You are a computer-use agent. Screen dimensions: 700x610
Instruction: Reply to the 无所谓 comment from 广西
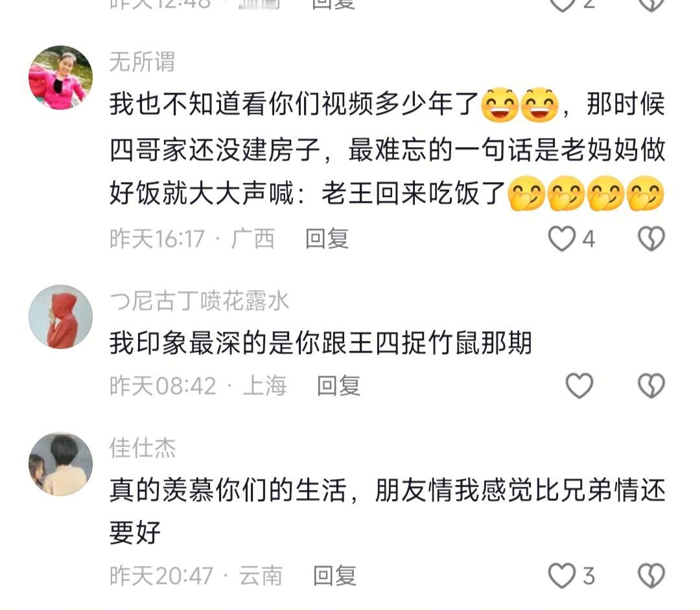(x=327, y=239)
